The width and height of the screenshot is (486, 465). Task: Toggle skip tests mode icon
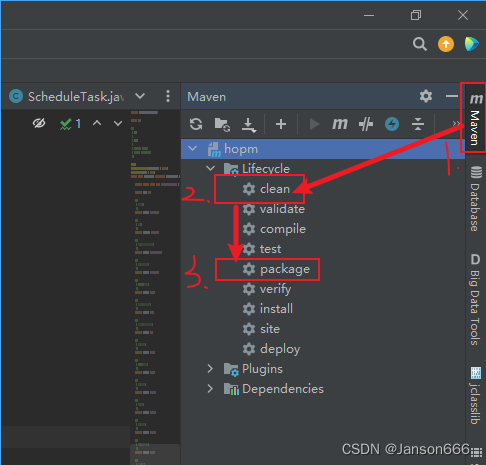[x=366, y=124]
